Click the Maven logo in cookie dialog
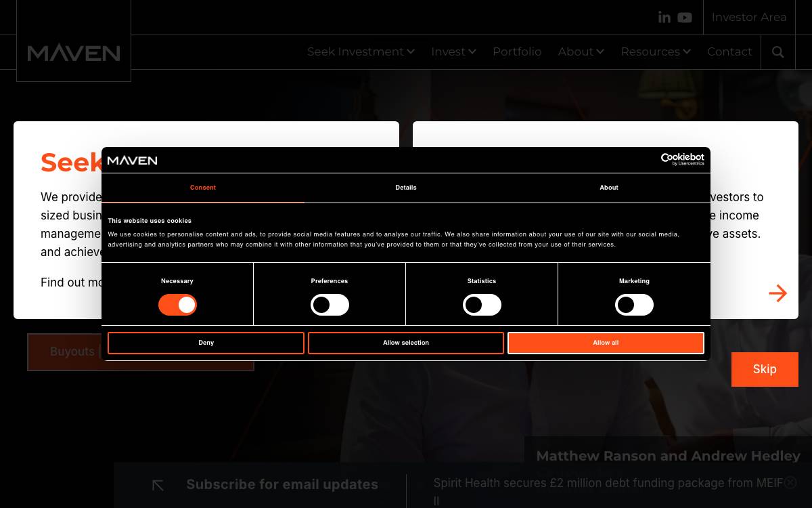 [132, 161]
